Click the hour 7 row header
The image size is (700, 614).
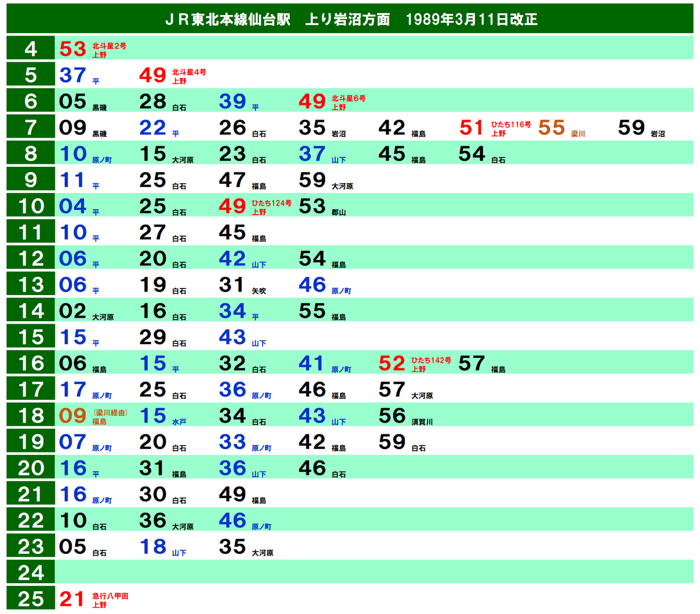coord(31,127)
